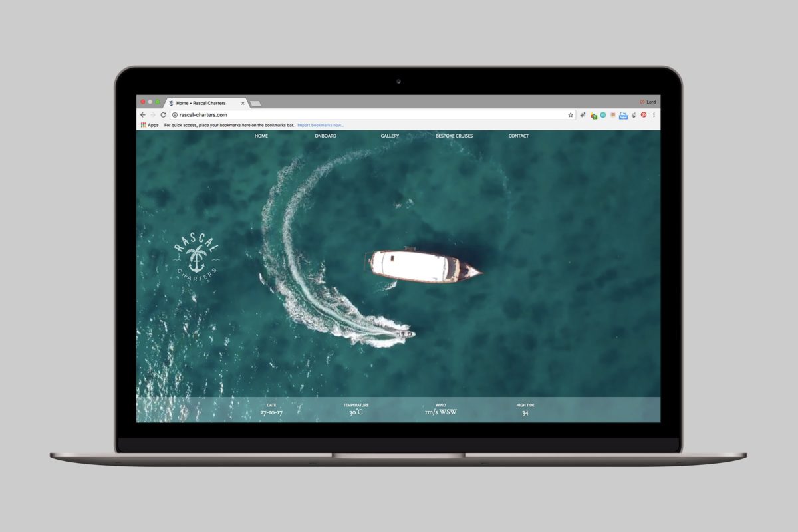Click the Rascal Charters palm anchor logo
Screen dimensions: 798x532
coord(195,257)
